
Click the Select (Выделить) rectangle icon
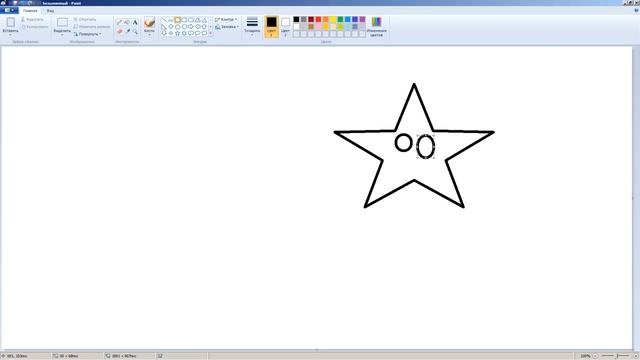62,22
